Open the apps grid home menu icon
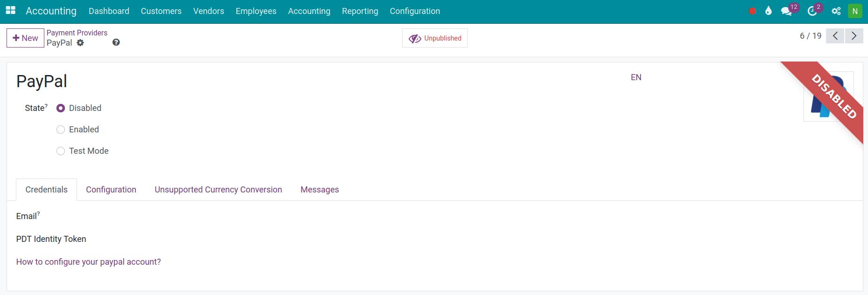This screenshot has width=868, height=295. (x=10, y=10)
